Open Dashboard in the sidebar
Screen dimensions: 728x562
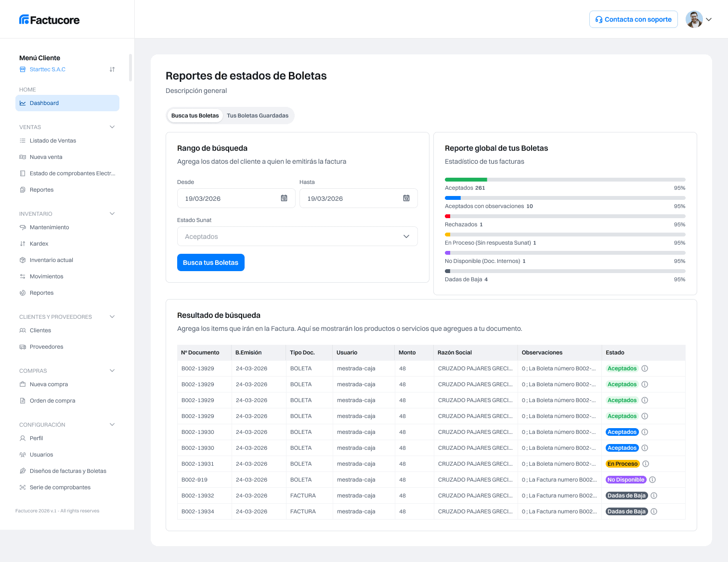67,103
